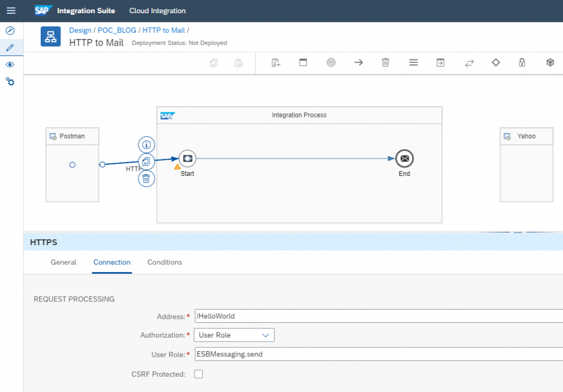Switch to the General tab
Screen dimensions: 563x392
click(64, 262)
